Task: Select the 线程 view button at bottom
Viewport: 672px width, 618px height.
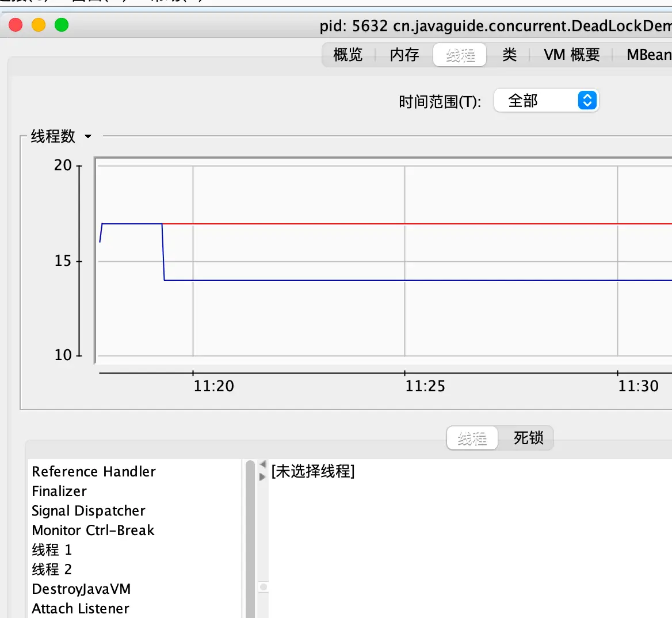Action: click(x=472, y=438)
